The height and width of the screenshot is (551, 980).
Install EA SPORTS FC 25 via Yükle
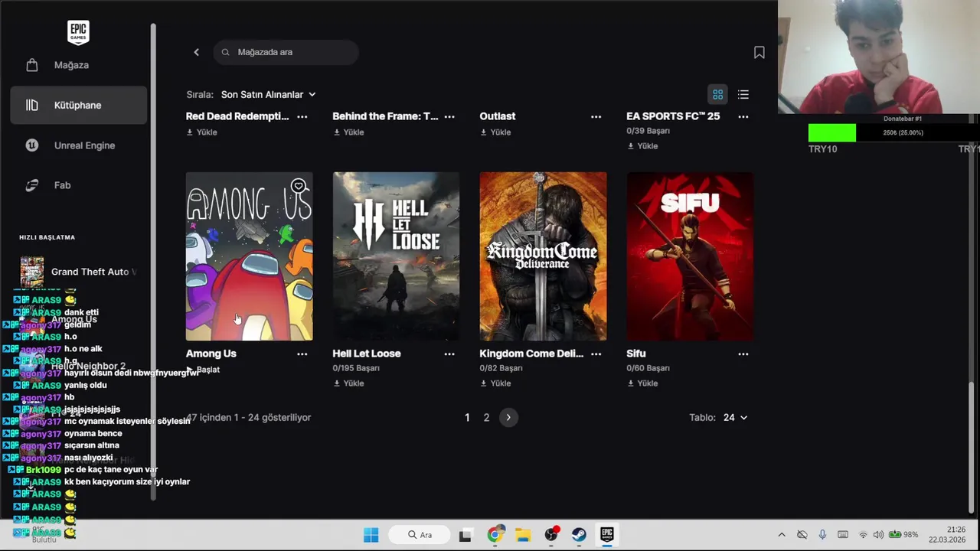pos(643,146)
